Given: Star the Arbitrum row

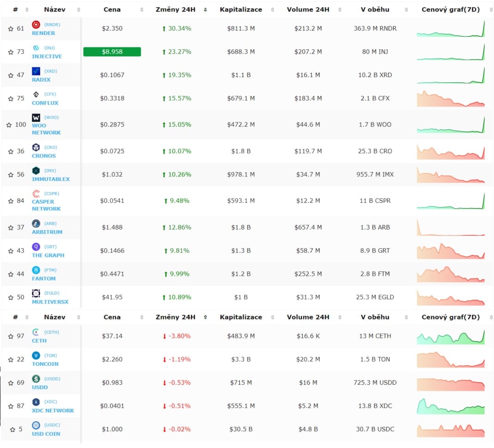Looking at the screenshot, I should tap(11, 228).
